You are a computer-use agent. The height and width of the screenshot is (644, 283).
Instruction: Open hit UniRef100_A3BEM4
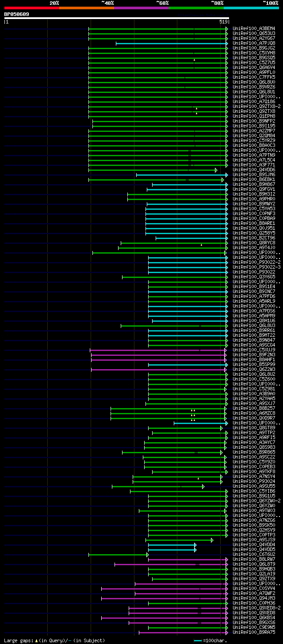coord(254,29)
